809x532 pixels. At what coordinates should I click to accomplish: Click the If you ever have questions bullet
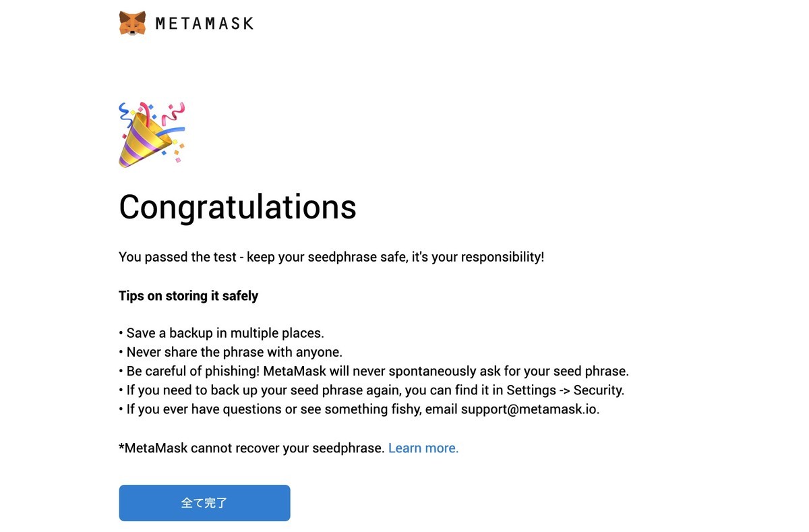(x=359, y=409)
